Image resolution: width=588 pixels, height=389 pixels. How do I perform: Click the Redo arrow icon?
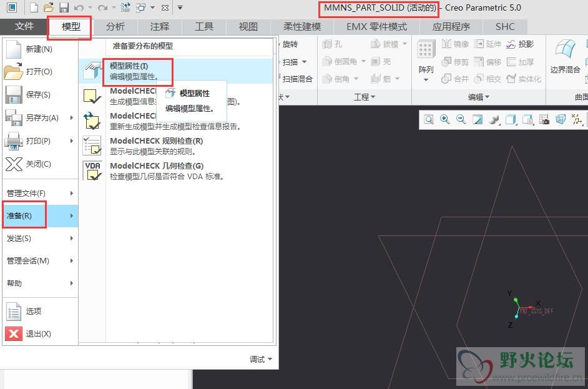(x=102, y=7)
